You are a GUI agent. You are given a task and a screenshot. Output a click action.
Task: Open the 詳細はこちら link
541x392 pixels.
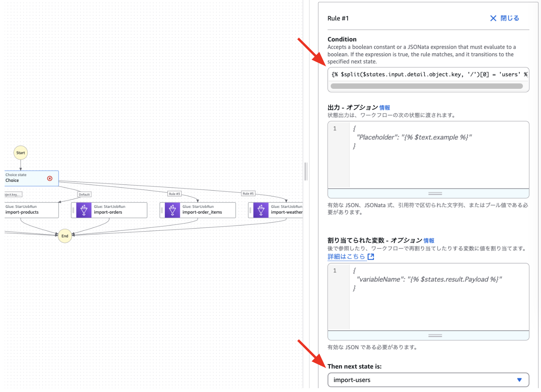[346, 257]
